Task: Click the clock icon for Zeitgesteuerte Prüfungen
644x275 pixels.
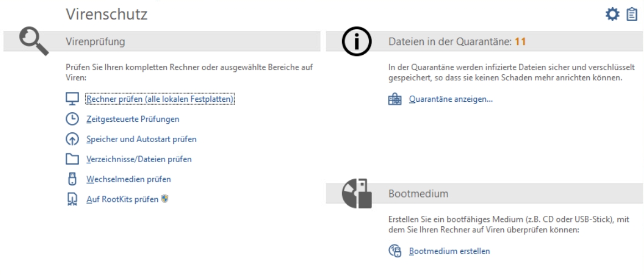Action: [72, 119]
